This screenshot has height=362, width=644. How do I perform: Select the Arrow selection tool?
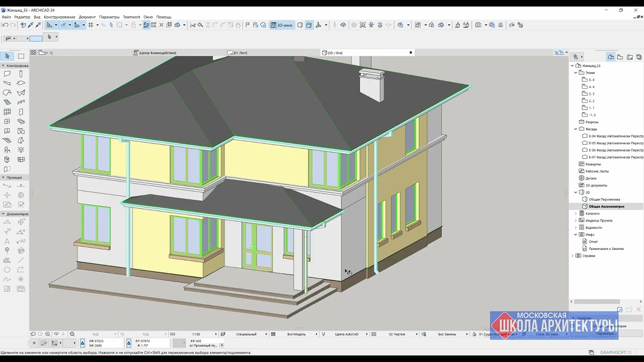point(8,56)
